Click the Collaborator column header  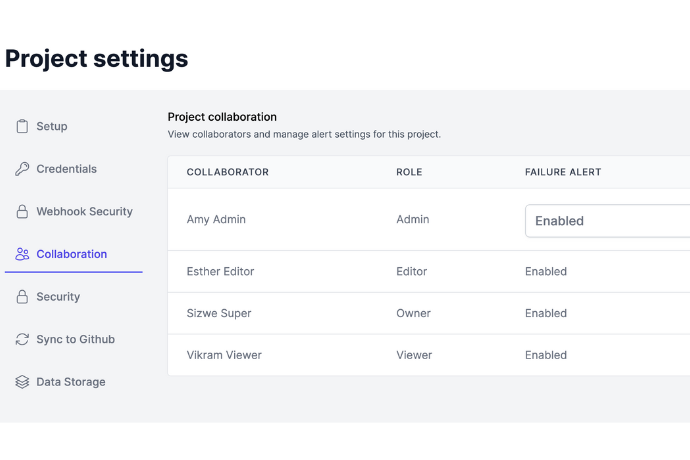click(227, 172)
